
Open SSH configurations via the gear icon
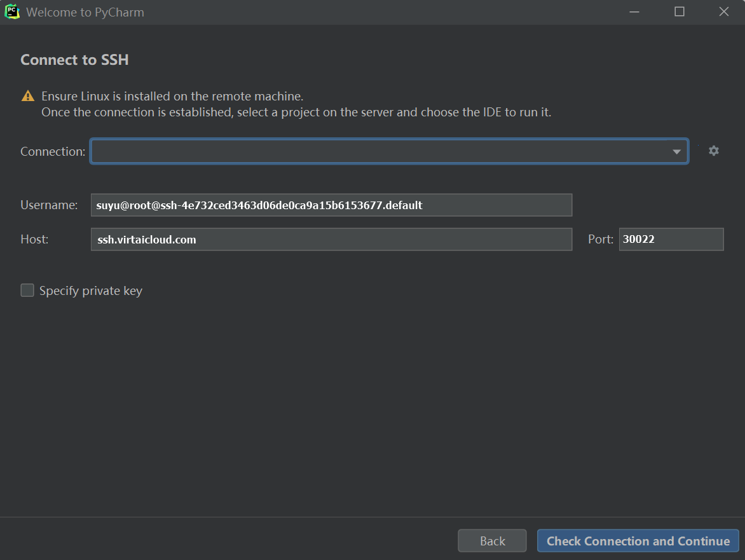pyautogui.click(x=714, y=151)
